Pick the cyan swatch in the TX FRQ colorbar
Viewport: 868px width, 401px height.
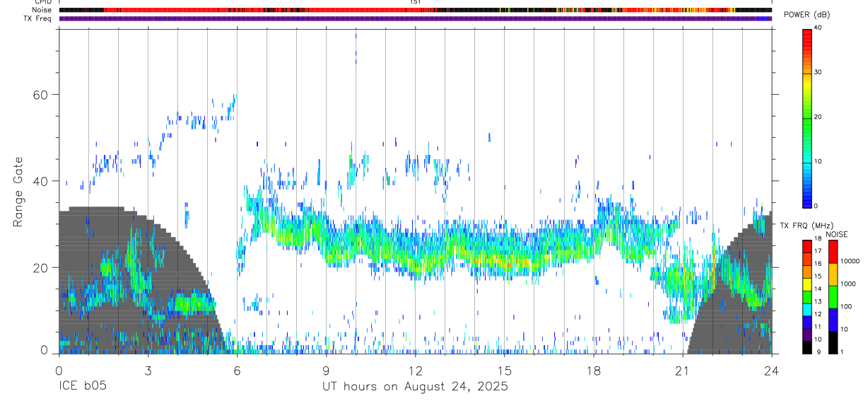point(807,310)
